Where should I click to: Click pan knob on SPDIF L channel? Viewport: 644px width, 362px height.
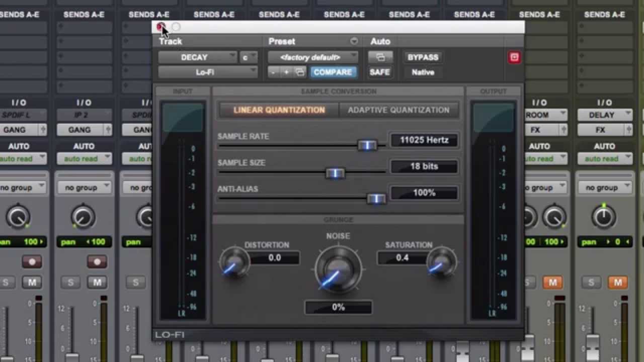[18, 217]
